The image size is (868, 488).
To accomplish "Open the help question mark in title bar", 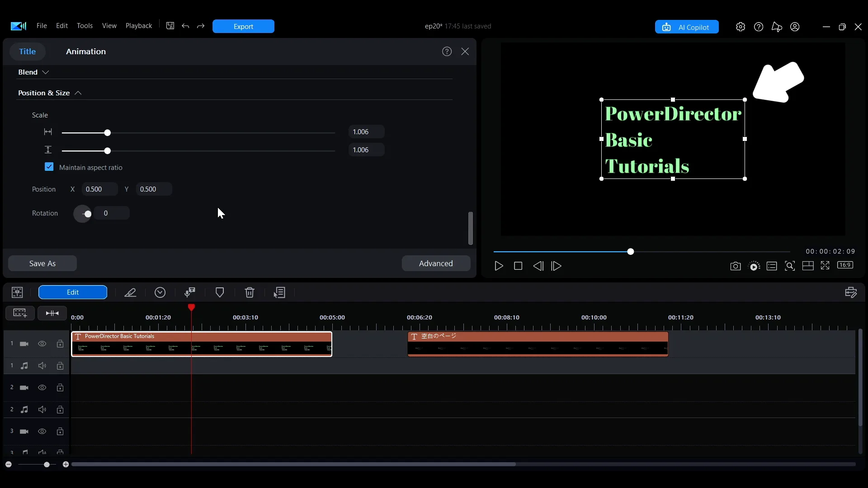I will [759, 27].
